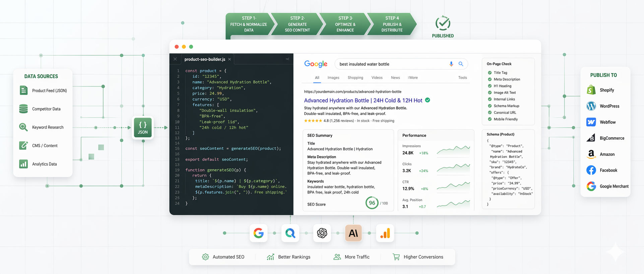Click the Automated SEO gear icon

click(205, 257)
